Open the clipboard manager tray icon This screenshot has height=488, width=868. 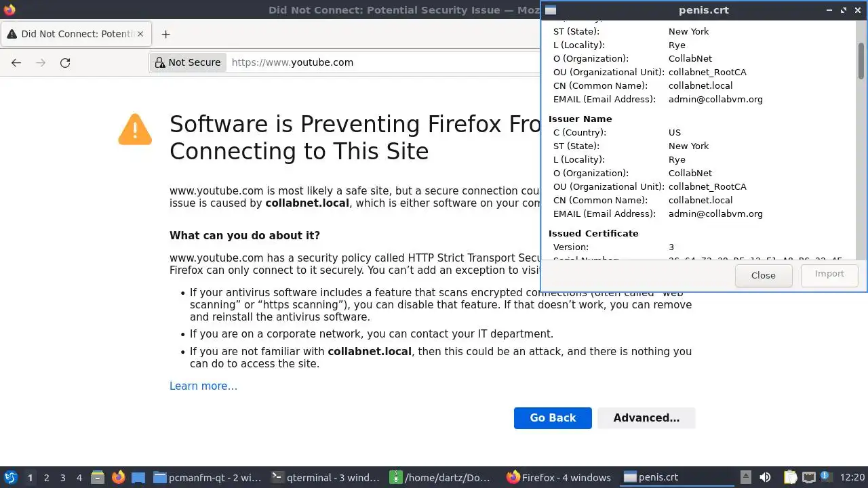pos(790,477)
